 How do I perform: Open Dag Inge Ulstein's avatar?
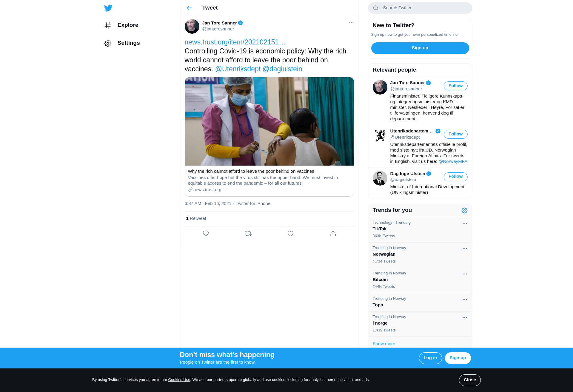[x=380, y=178]
